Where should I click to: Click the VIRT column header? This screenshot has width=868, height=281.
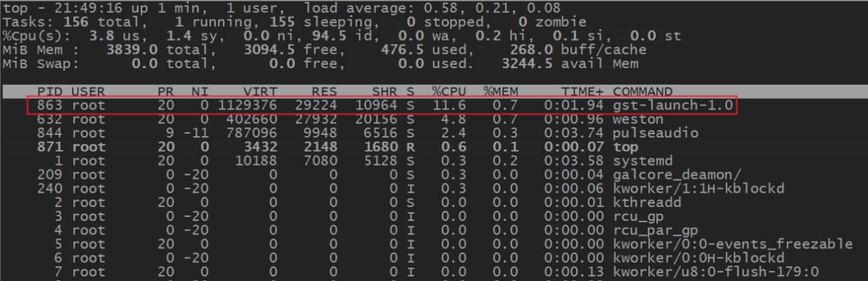(261, 91)
